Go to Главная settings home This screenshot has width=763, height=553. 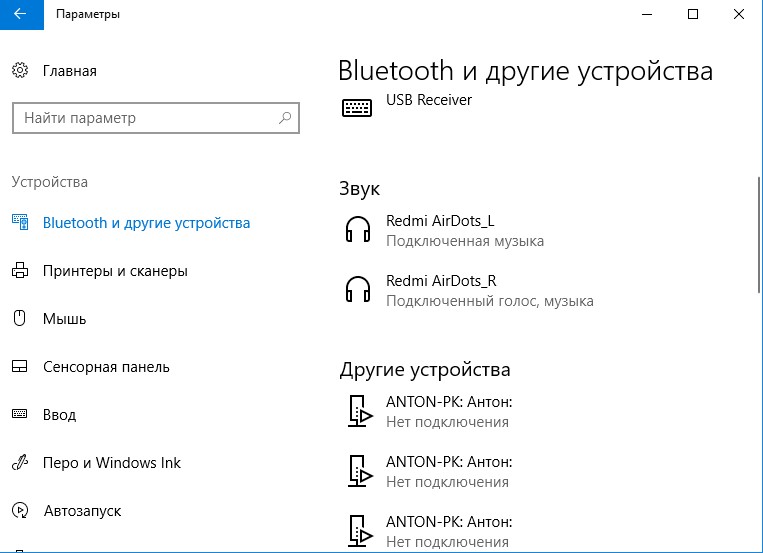pyautogui.click(x=69, y=71)
